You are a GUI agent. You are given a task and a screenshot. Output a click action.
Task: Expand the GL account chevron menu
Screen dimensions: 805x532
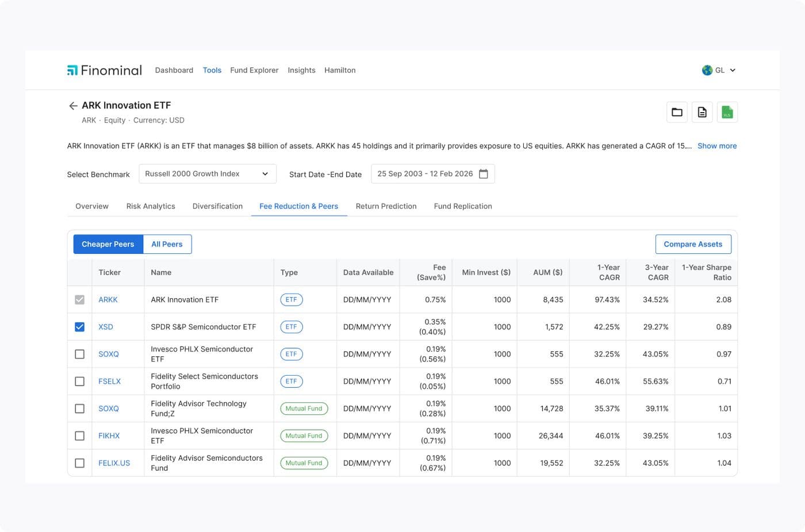(733, 70)
